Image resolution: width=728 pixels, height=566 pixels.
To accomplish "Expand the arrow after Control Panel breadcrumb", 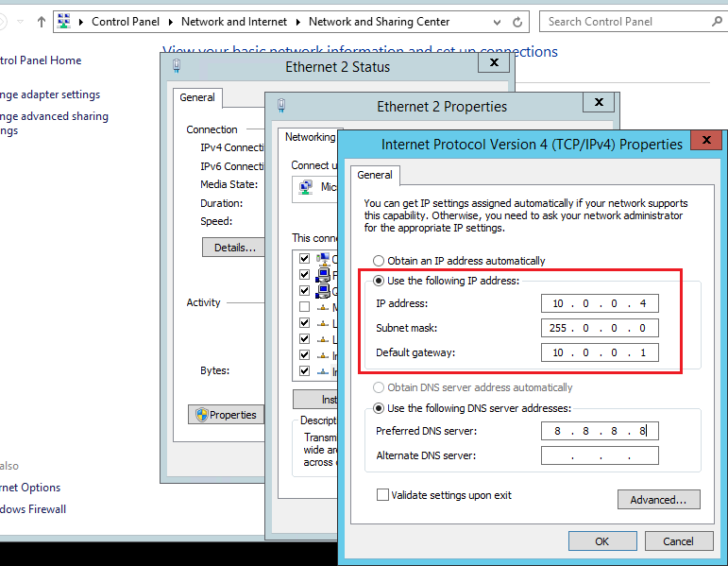I will (173, 22).
